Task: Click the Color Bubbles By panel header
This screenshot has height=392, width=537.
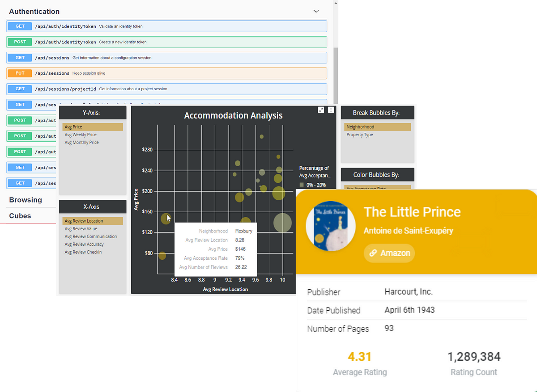Action: (378, 175)
